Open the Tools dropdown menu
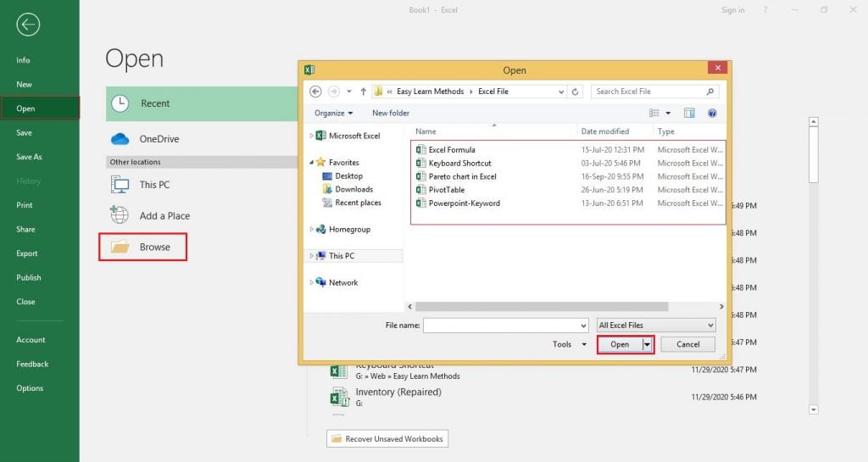868x462 pixels. coord(570,344)
